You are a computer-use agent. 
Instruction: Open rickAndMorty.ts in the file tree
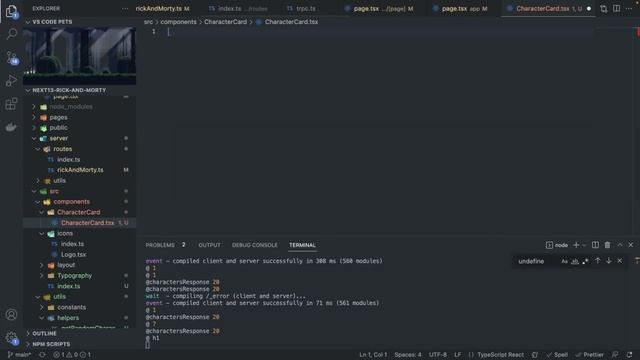click(80, 170)
